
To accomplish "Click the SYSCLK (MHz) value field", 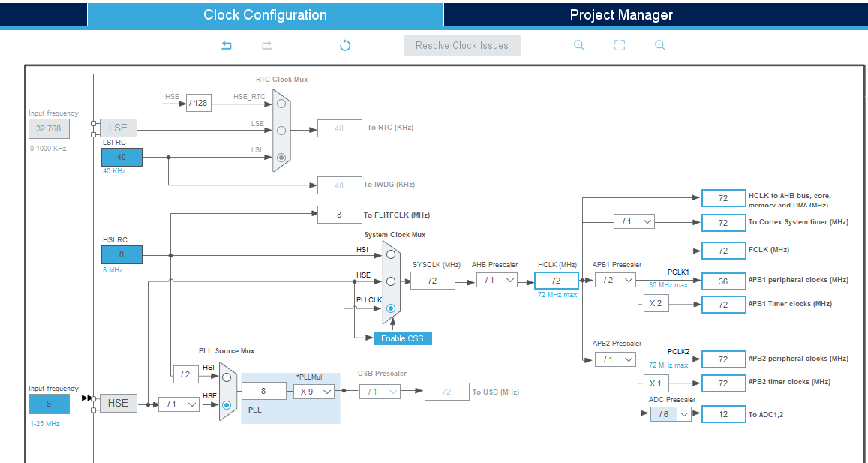I will pos(432,281).
